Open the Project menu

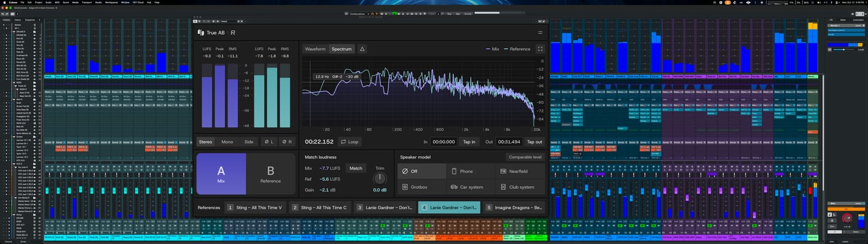click(x=39, y=2)
